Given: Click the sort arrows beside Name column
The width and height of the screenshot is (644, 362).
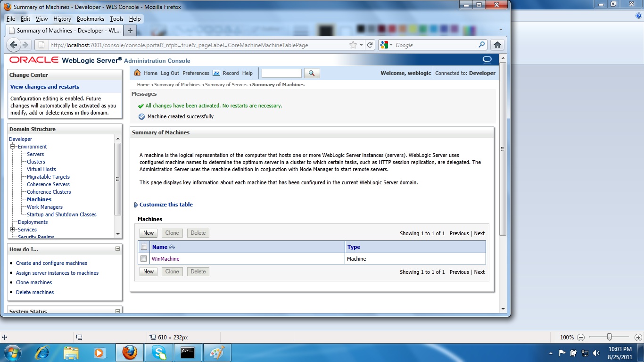Looking at the screenshot, I should 172,247.
